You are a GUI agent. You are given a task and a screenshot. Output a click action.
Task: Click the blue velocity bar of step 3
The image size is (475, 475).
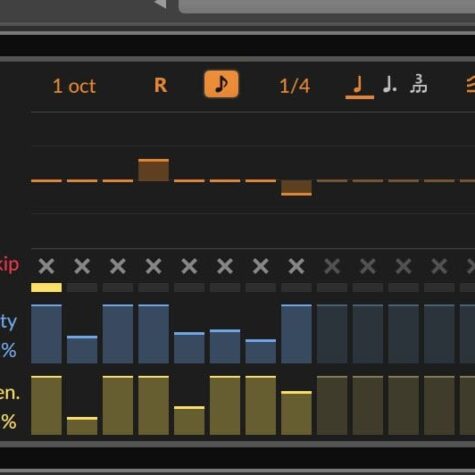118,334
